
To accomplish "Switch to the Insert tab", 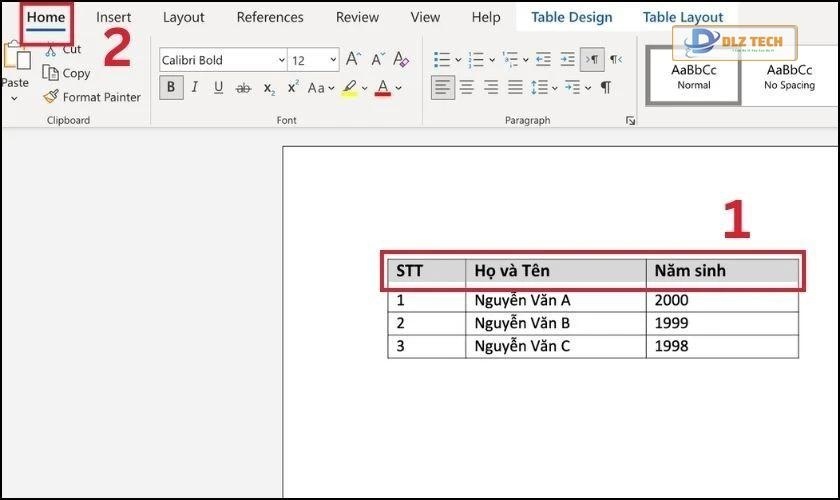I will [x=113, y=17].
